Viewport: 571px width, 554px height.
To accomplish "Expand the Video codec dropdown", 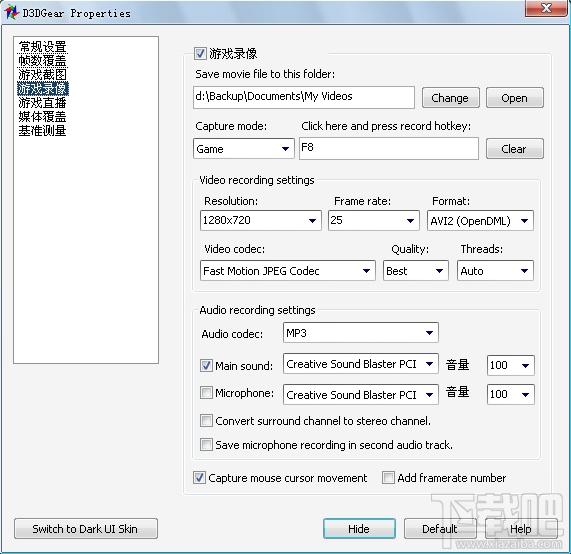I will coord(288,271).
